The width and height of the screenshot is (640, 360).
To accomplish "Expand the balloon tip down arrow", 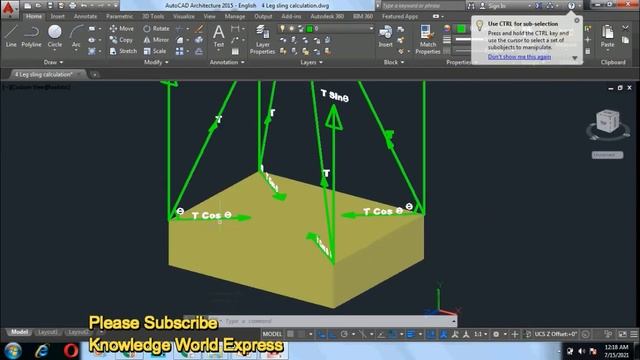I will pos(575,58).
